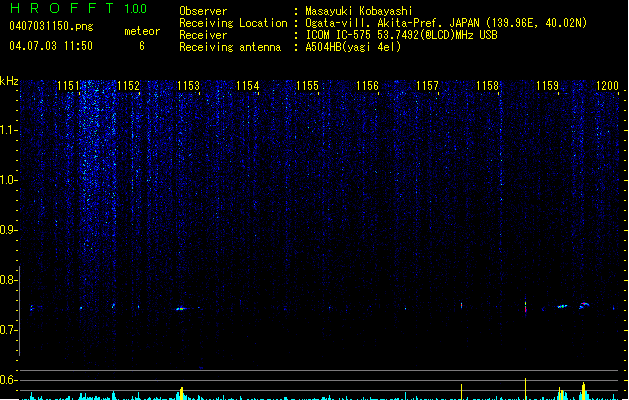
Task: Click the Observer label
Action: [x=203, y=11]
